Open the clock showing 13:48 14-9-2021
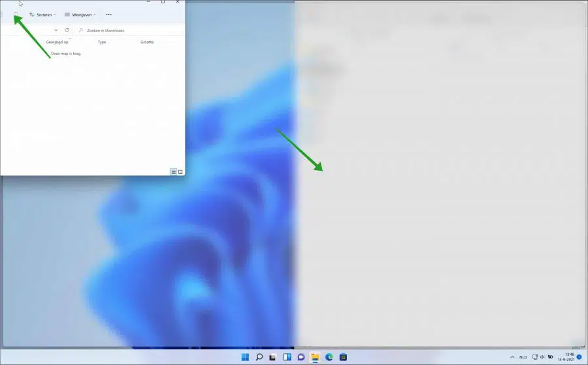Viewport: 588px width, 365px height. click(566, 357)
